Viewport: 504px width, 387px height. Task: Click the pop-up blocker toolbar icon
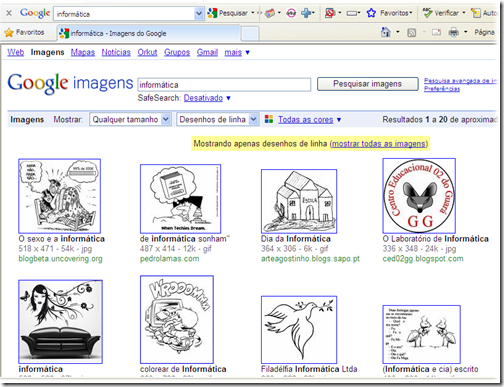(330, 13)
